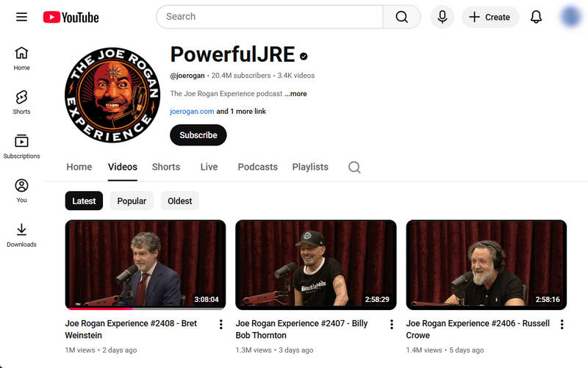Select the Videos tab
This screenshot has width=588, height=368.
coord(123,167)
